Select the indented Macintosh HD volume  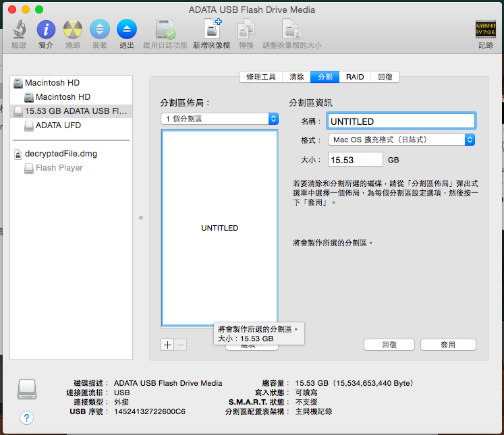point(71,97)
